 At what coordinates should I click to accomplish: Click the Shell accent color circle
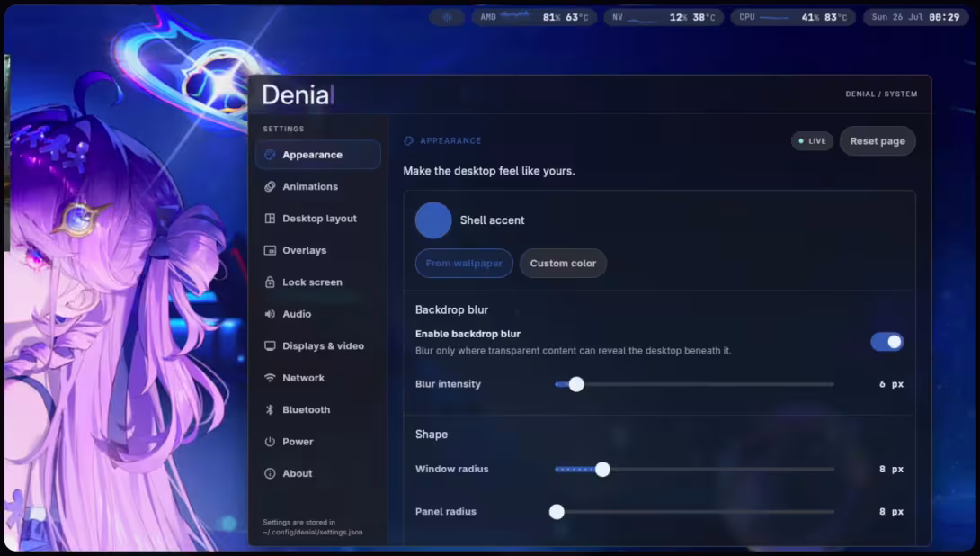[x=433, y=220]
